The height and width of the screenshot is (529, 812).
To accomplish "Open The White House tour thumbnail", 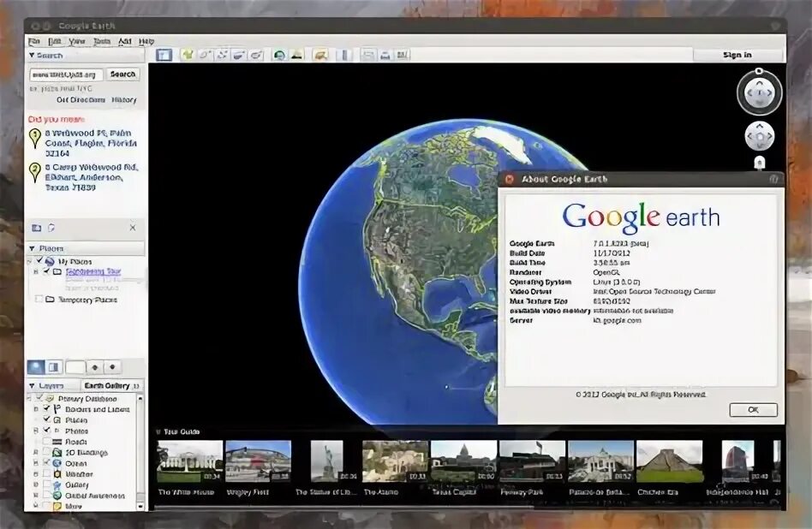I will coord(189,461).
